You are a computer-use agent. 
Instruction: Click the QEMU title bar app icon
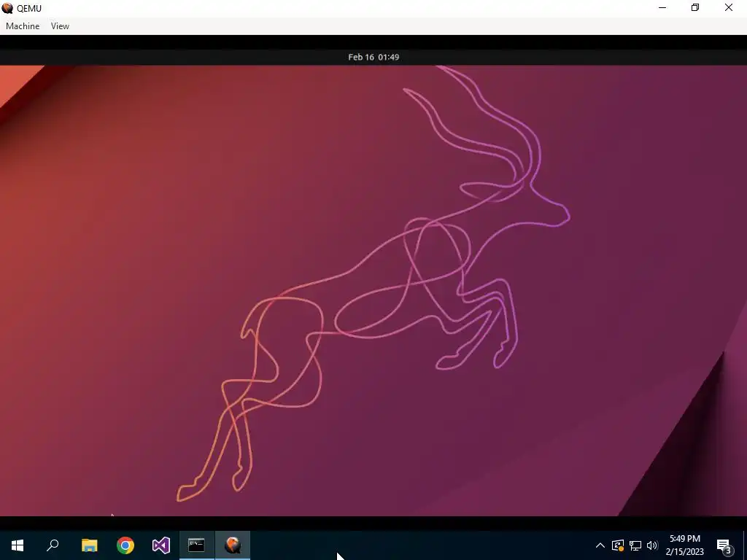click(x=7, y=8)
